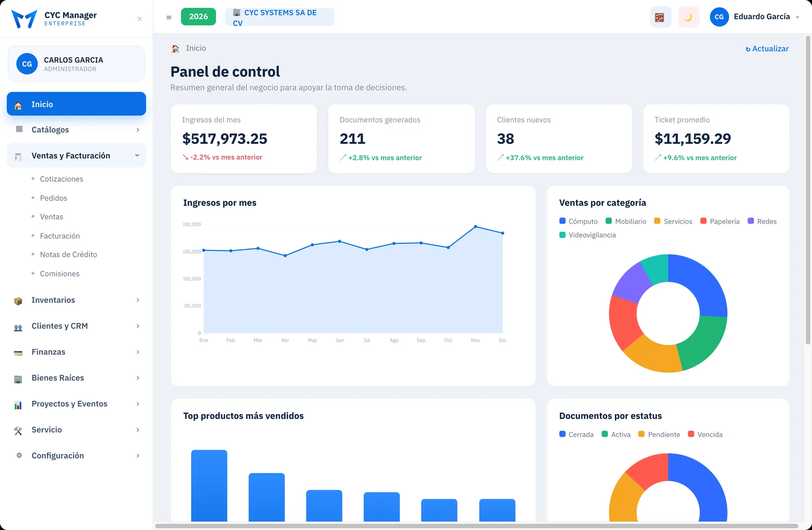The image size is (812, 530).
Task: Open the CARLOS GARCIA profile card
Action: pyautogui.click(x=76, y=64)
